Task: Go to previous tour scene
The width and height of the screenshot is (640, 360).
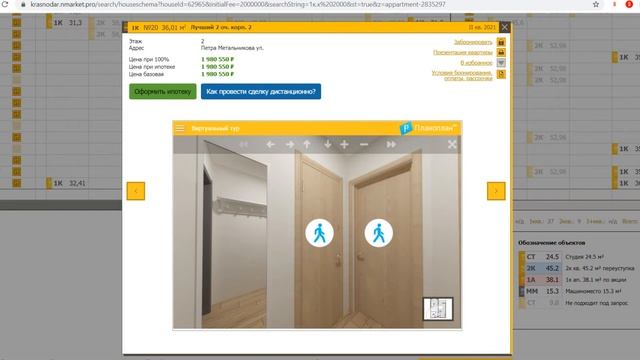Action: click(244, 144)
